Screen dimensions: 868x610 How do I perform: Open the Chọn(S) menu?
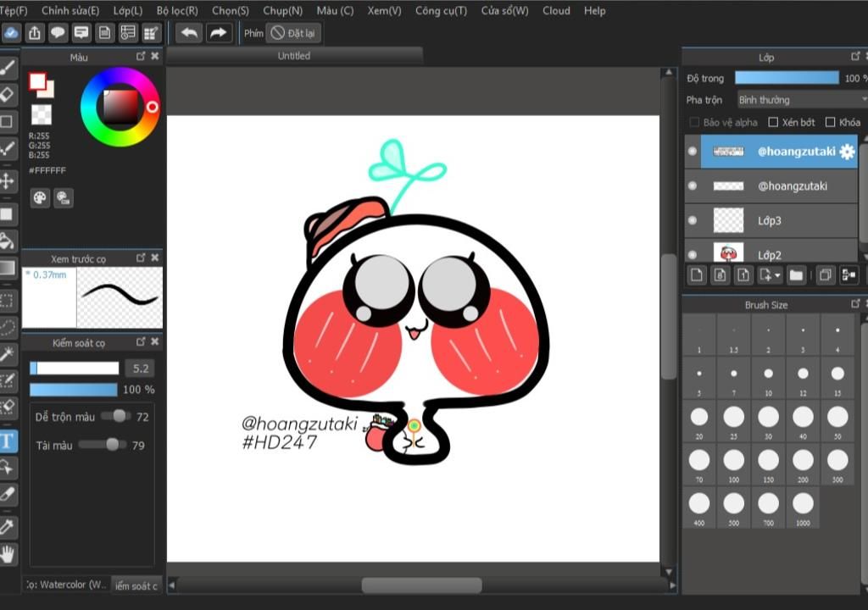[x=231, y=10]
